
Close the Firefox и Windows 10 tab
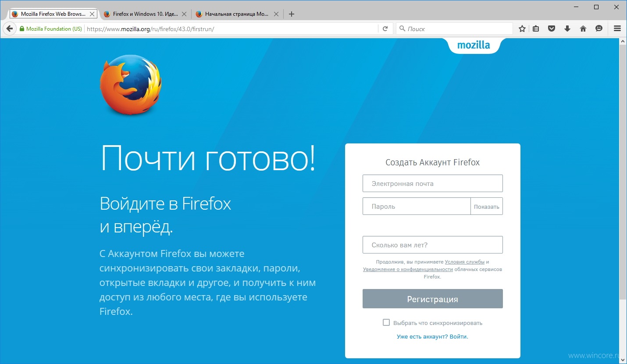pyautogui.click(x=184, y=14)
